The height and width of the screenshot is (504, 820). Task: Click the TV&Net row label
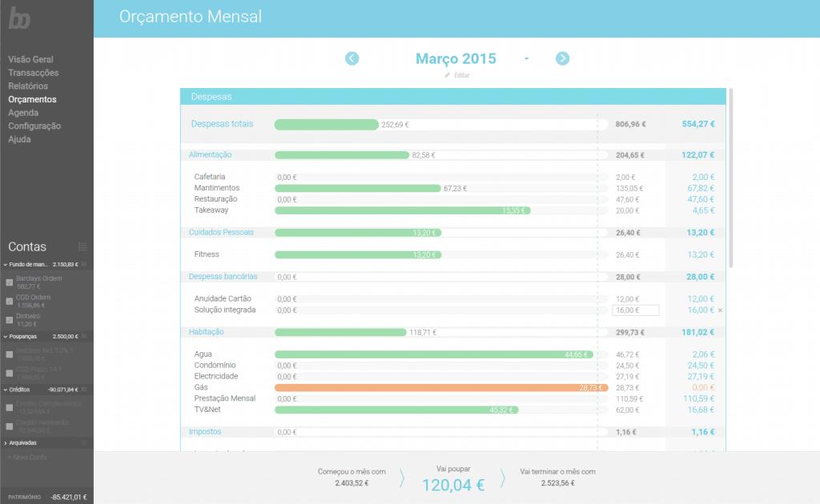207,410
